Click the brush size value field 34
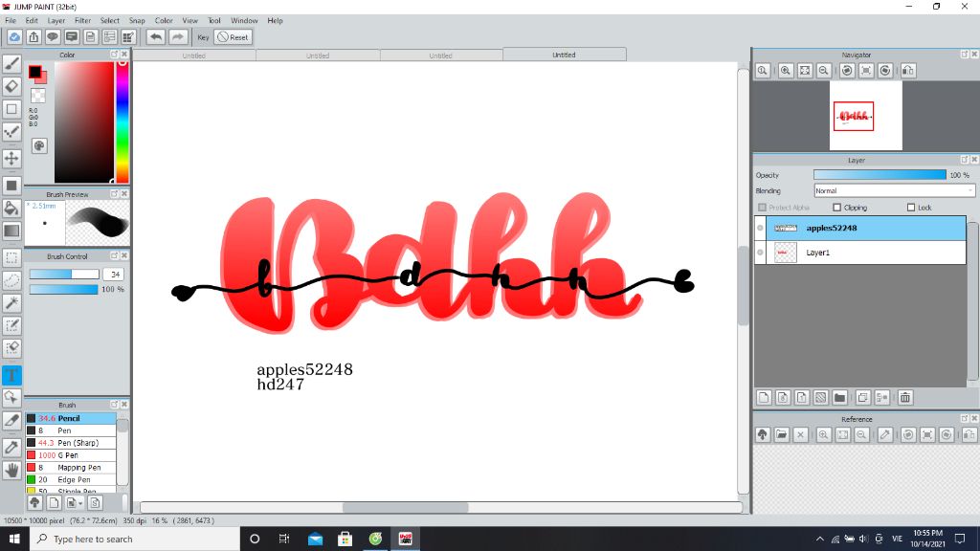 (x=115, y=275)
